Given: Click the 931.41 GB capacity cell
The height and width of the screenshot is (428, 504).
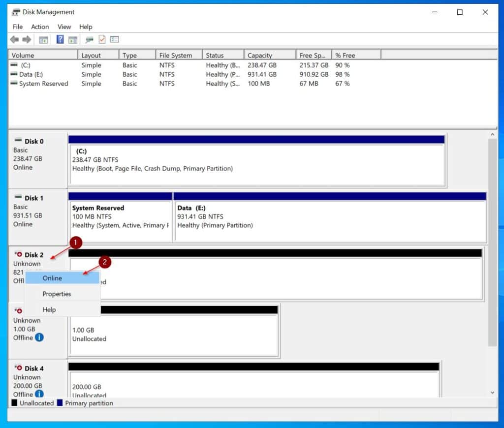Looking at the screenshot, I should (262, 74).
